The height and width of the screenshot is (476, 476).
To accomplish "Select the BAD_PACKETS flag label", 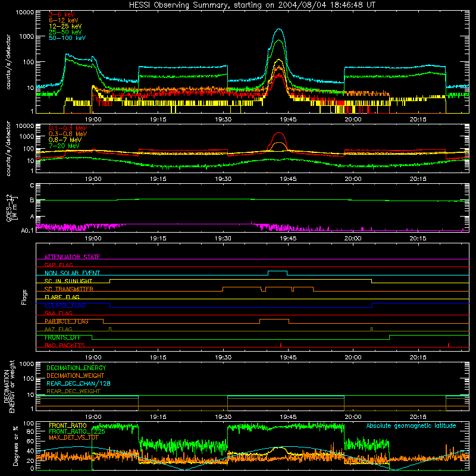I will 64,345.
